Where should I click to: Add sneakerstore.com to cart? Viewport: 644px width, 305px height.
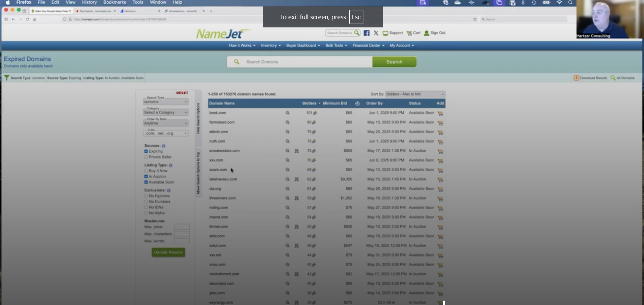pos(440,151)
